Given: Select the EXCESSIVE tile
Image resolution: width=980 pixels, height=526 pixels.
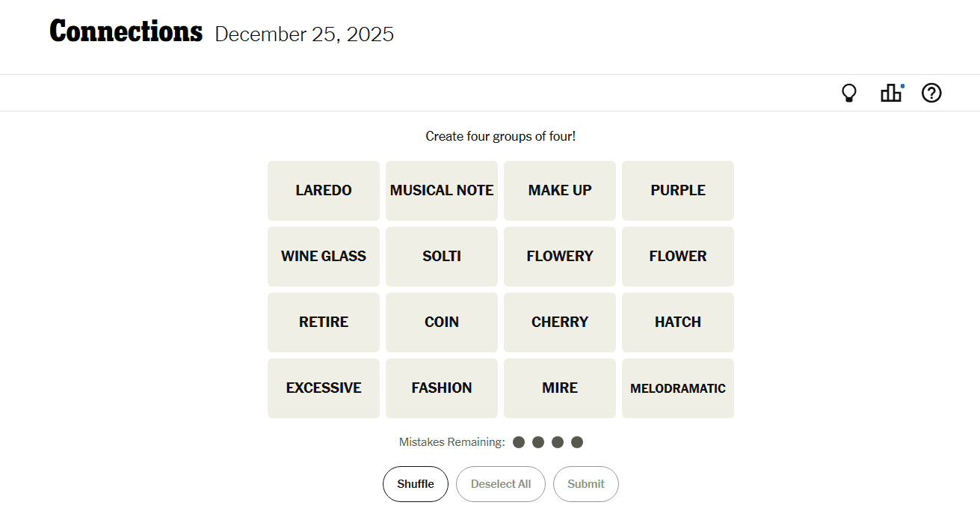Looking at the screenshot, I should point(324,388).
